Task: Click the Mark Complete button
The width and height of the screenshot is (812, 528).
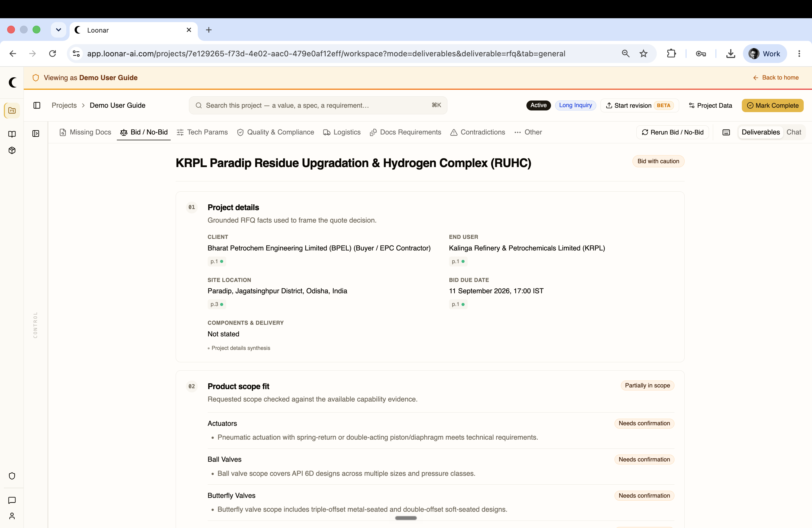Action: click(x=773, y=105)
